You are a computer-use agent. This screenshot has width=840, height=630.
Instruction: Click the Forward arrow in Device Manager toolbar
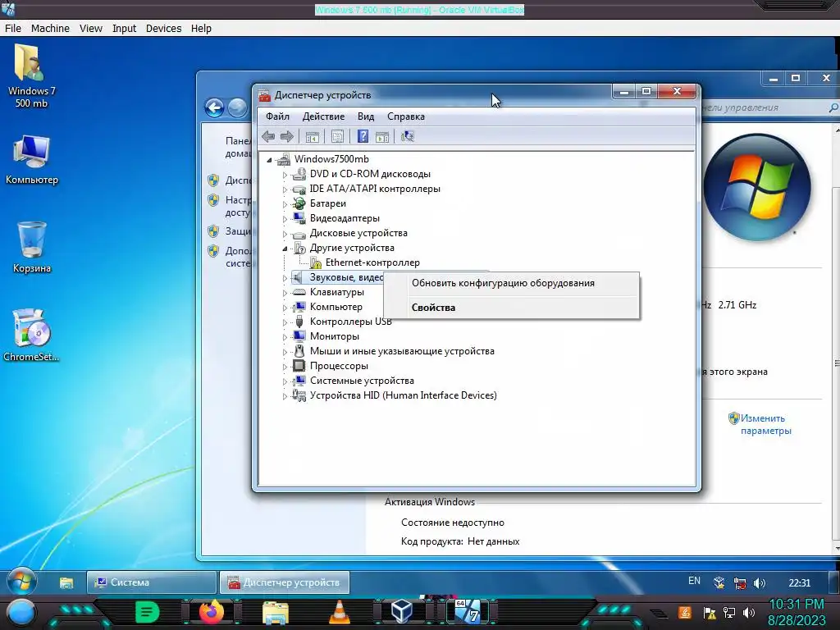pyautogui.click(x=287, y=137)
